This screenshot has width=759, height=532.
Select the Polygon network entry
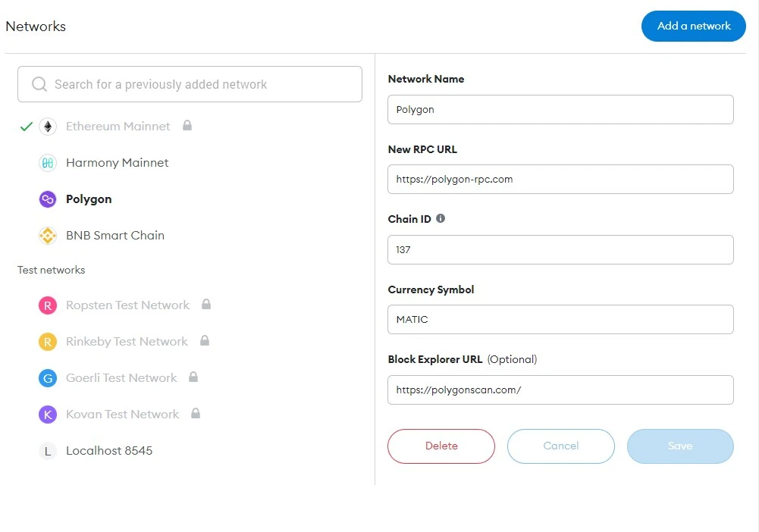[x=89, y=199]
